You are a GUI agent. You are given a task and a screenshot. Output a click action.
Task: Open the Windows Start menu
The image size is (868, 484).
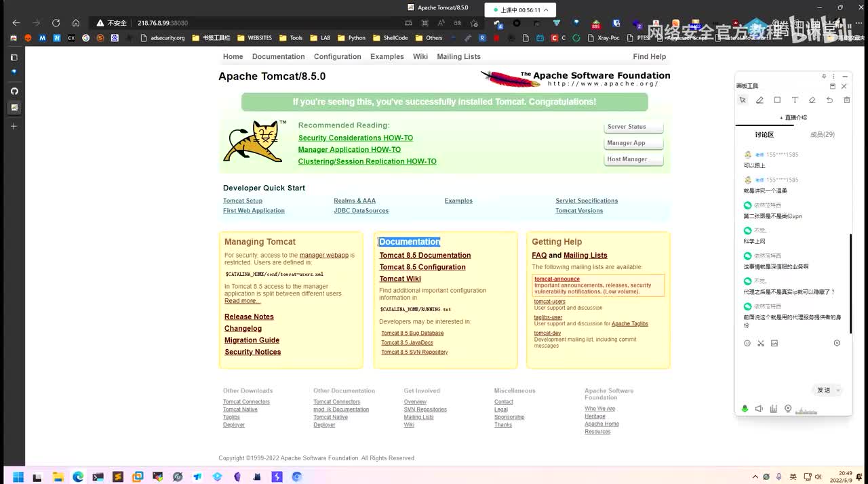(18, 477)
